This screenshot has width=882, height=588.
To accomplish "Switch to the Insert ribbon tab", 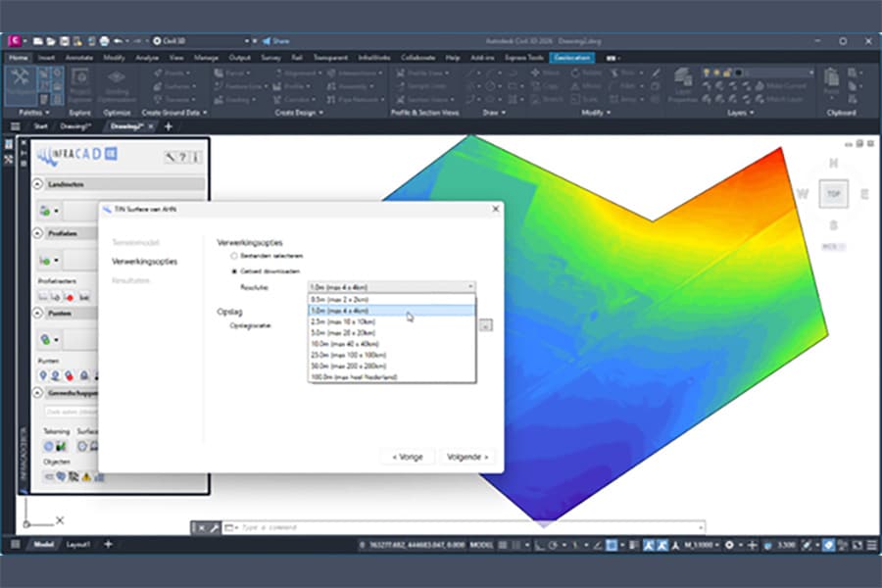I will pos(46,58).
